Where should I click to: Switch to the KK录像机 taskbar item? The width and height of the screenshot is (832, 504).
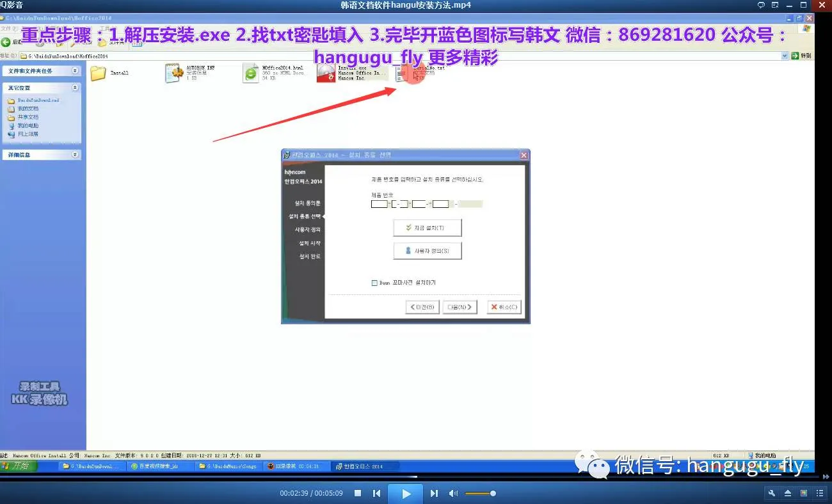tap(297, 466)
